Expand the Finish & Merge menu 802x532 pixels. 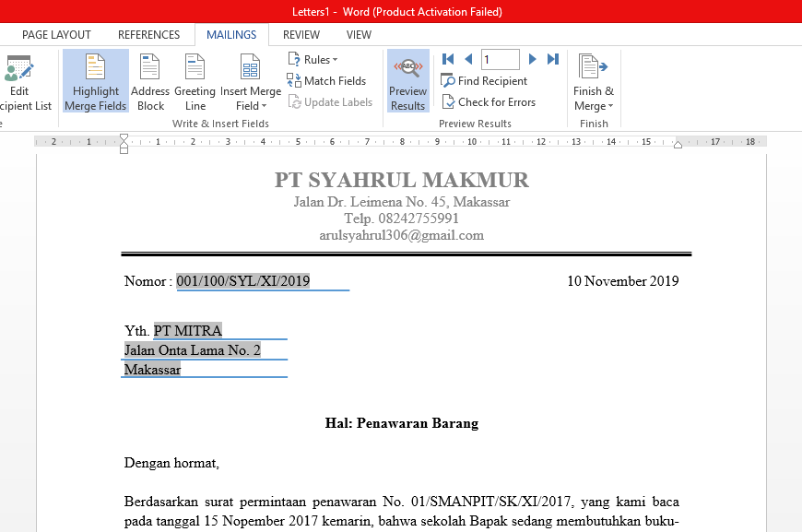click(x=594, y=81)
